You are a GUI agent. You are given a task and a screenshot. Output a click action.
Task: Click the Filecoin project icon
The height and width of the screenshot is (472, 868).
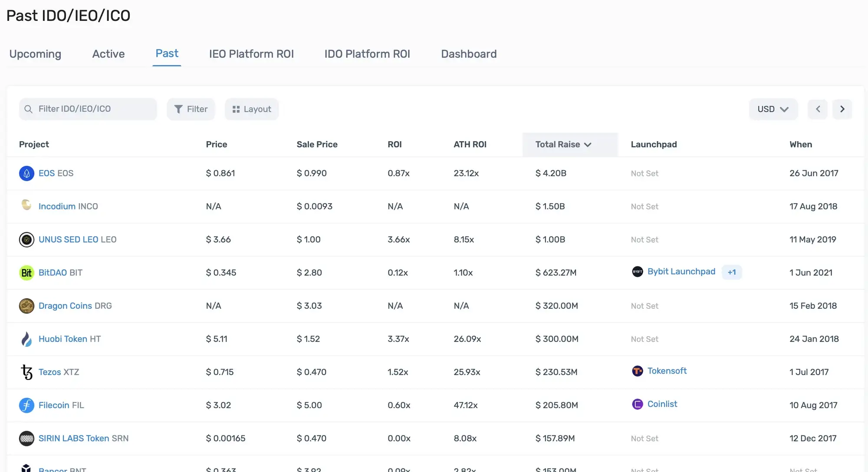tap(27, 404)
